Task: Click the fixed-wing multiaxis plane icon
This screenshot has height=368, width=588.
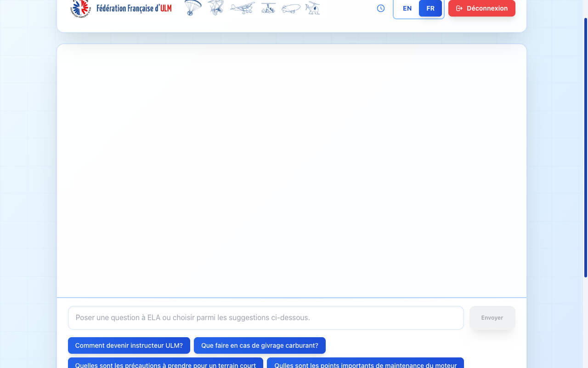Action: point(243,8)
